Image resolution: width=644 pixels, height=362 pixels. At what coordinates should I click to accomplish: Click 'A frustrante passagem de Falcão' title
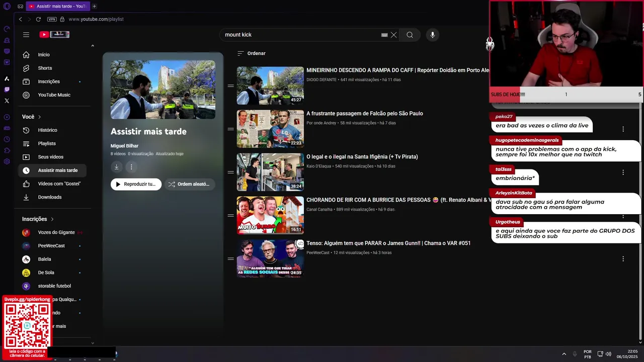click(365, 114)
